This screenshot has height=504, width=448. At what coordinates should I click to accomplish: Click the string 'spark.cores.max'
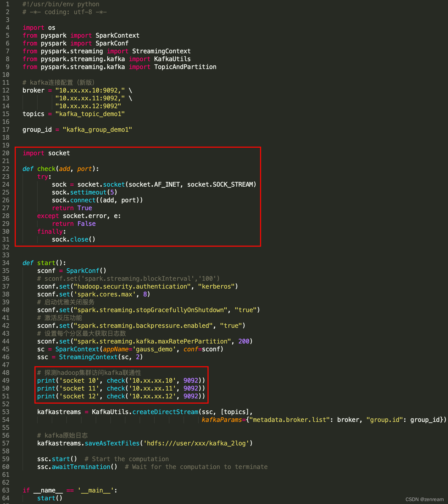pyautogui.click(x=105, y=294)
